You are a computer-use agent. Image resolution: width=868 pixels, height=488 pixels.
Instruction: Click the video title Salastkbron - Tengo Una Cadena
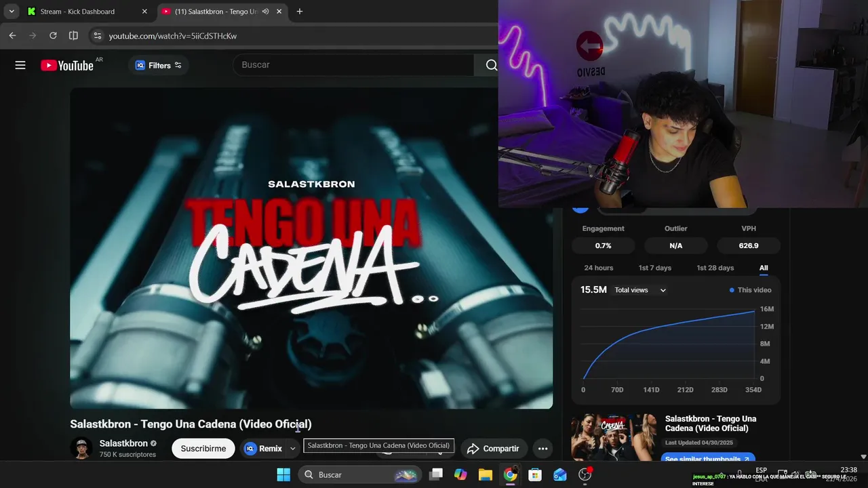191,424
